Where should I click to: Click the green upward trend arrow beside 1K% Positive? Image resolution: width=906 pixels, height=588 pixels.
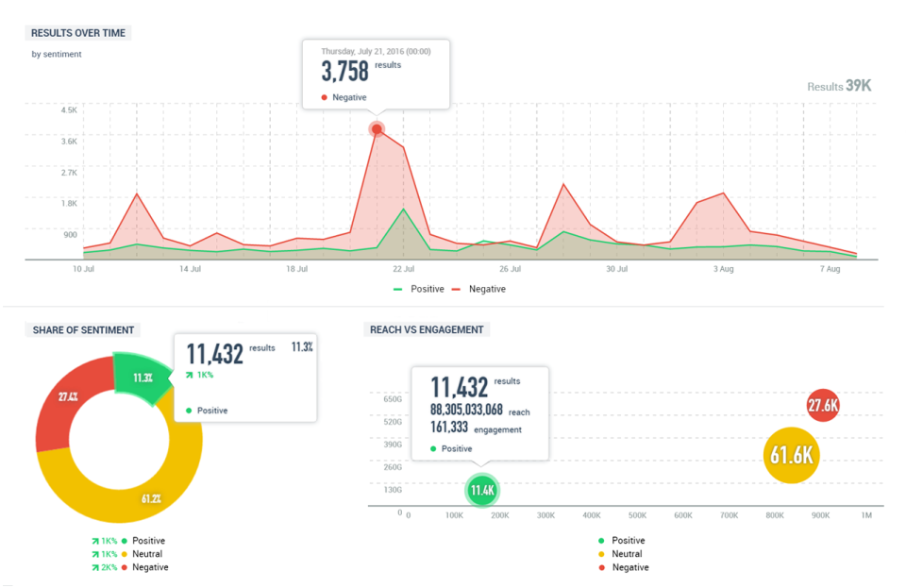tap(94, 540)
